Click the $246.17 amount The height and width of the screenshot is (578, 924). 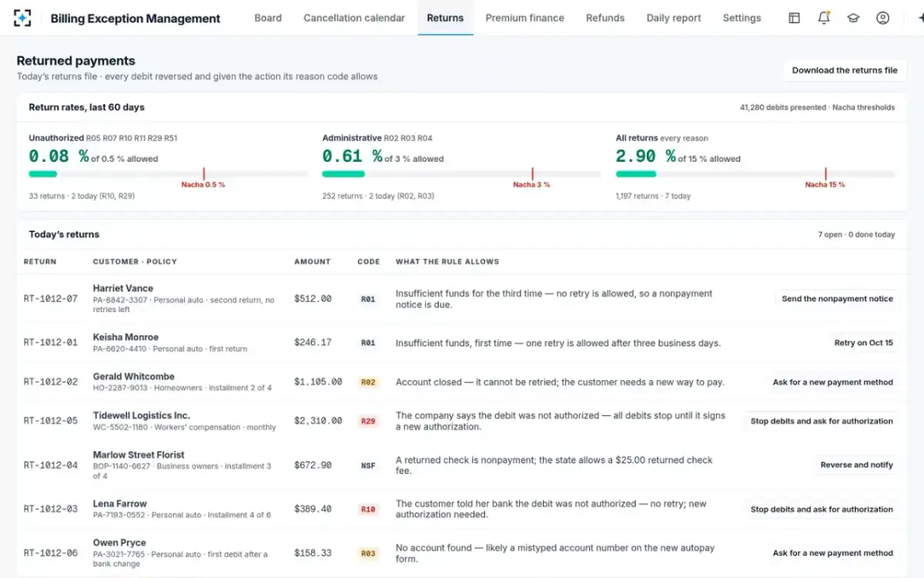(313, 343)
